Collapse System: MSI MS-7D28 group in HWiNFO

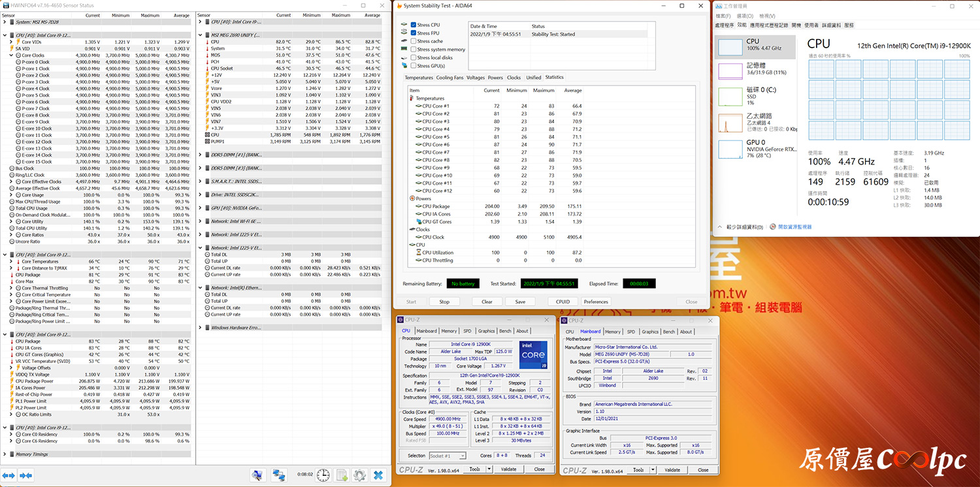(5, 22)
